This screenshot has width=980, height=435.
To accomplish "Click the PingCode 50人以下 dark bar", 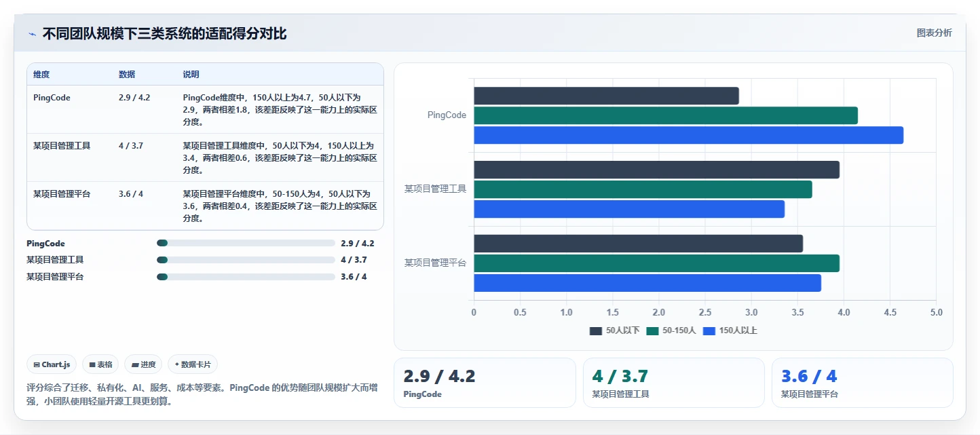I will tap(606, 96).
